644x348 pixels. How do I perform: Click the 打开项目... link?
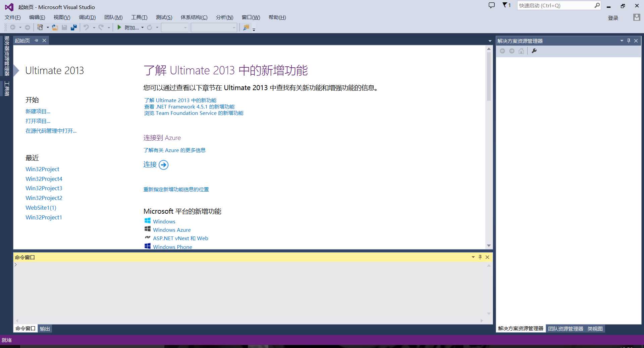click(38, 121)
